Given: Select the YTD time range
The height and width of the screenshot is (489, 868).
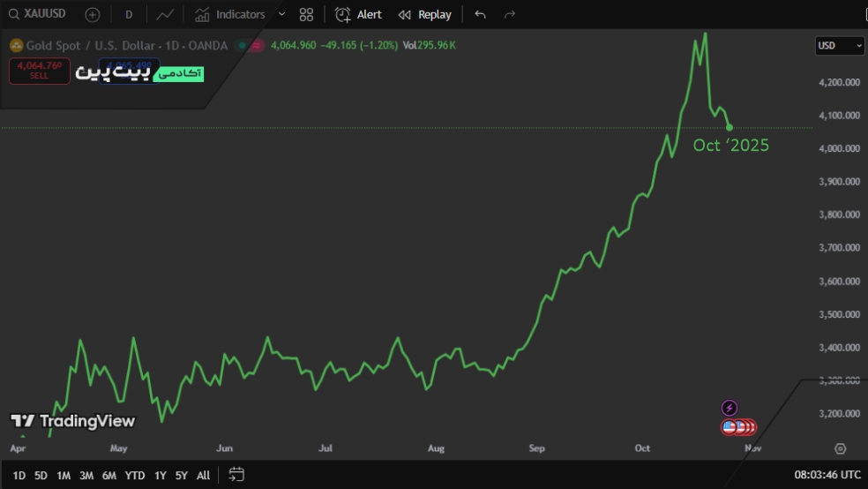Looking at the screenshot, I should point(134,476).
